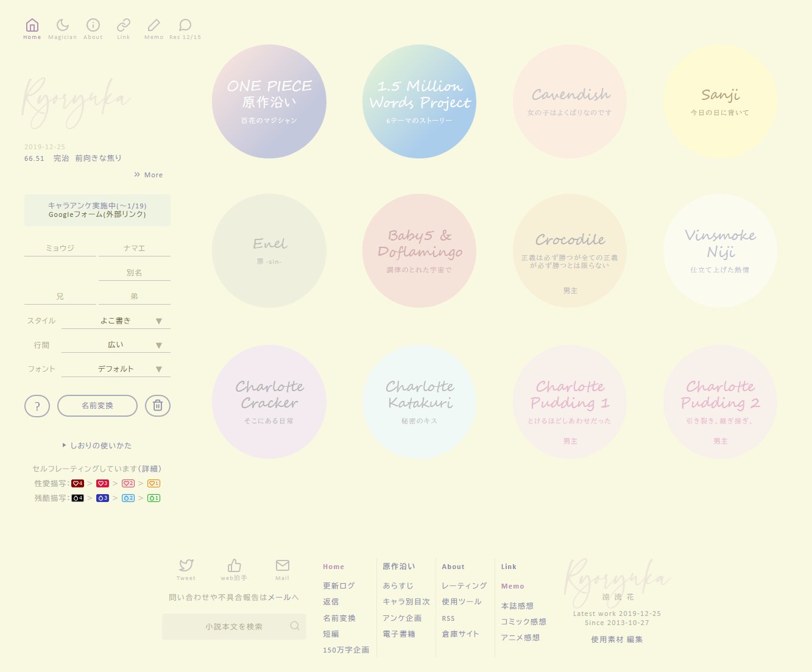The height and width of the screenshot is (672, 812).
Task: Open the Charlotte Pudding 1 circle
Action: point(570,402)
